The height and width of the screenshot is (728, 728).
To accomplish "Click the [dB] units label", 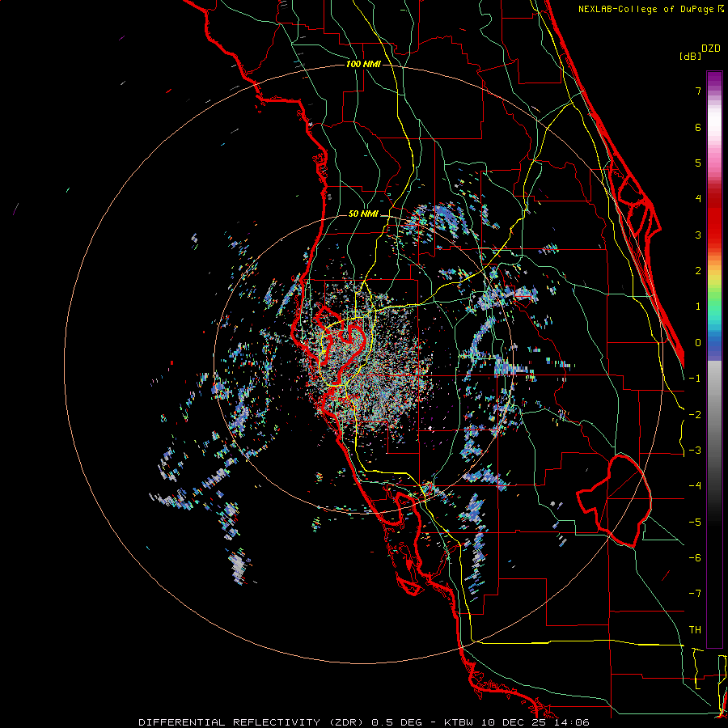I will pyautogui.click(x=691, y=57).
